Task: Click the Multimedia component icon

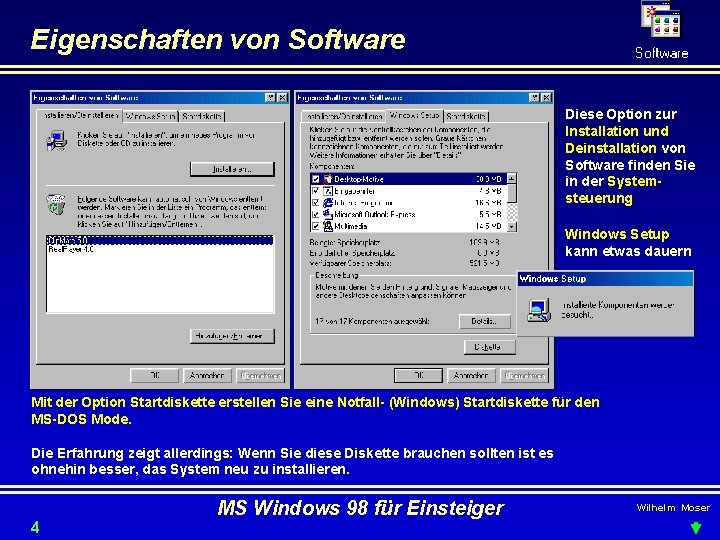Action: point(328,226)
